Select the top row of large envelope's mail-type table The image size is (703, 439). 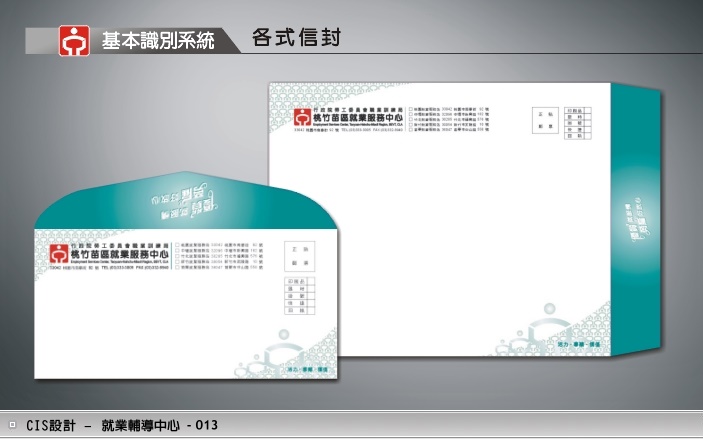click(573, 109)
